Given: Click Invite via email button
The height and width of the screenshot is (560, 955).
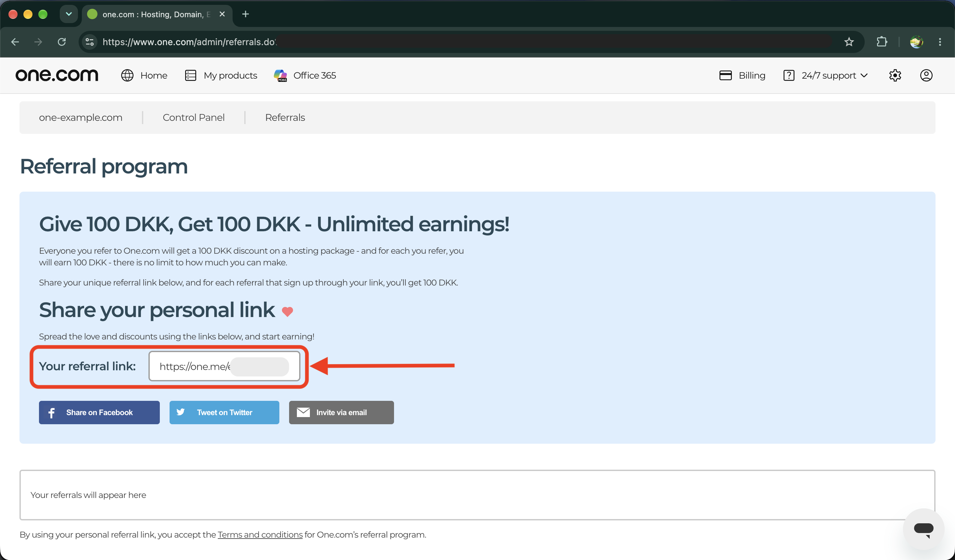Looking at the screenshot, I should [x=341, y=413].
